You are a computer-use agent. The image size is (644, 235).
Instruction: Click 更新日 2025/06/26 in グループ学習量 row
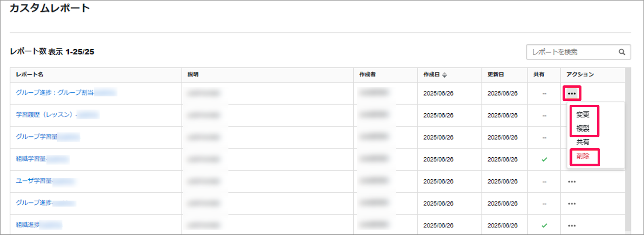click(x=502, y=137)
